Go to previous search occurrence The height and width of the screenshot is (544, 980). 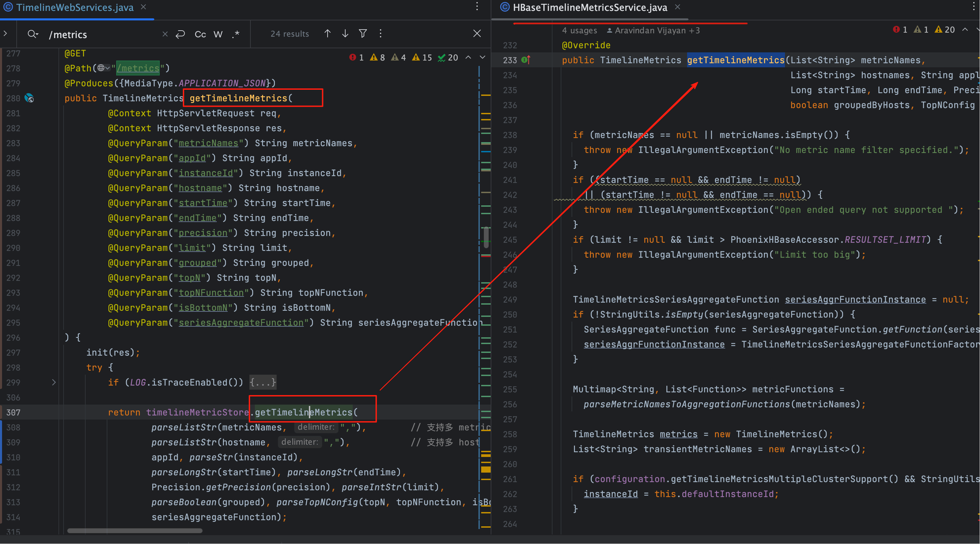[327, 34]
